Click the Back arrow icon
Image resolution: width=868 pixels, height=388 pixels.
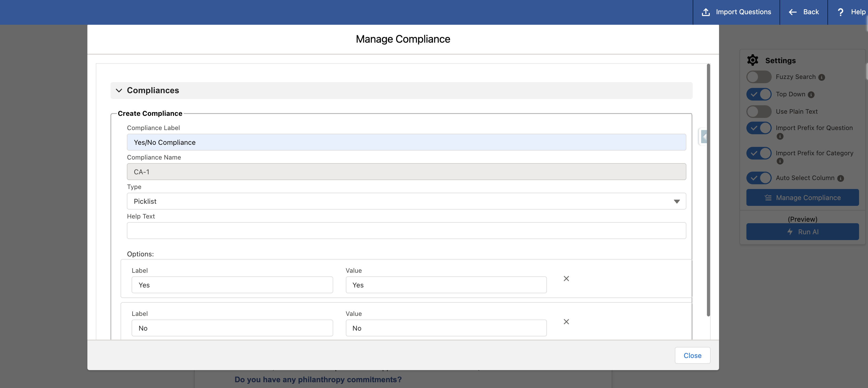click(792, 12)
